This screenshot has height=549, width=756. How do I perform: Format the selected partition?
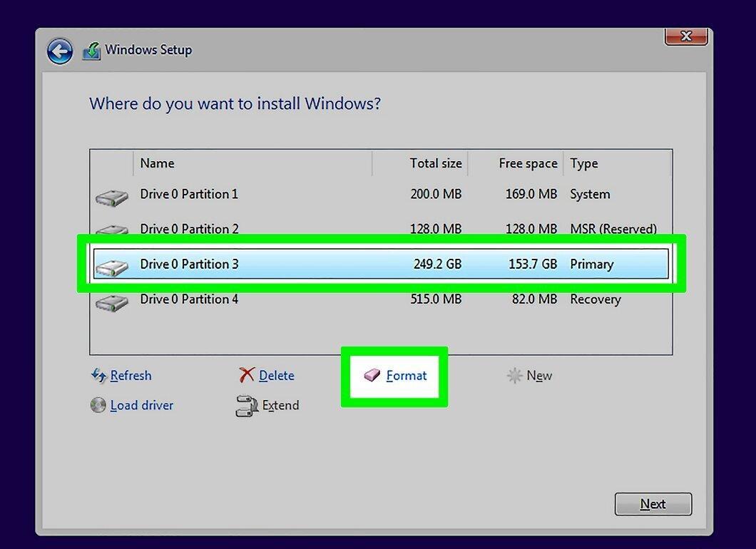(x=407, y=376)
